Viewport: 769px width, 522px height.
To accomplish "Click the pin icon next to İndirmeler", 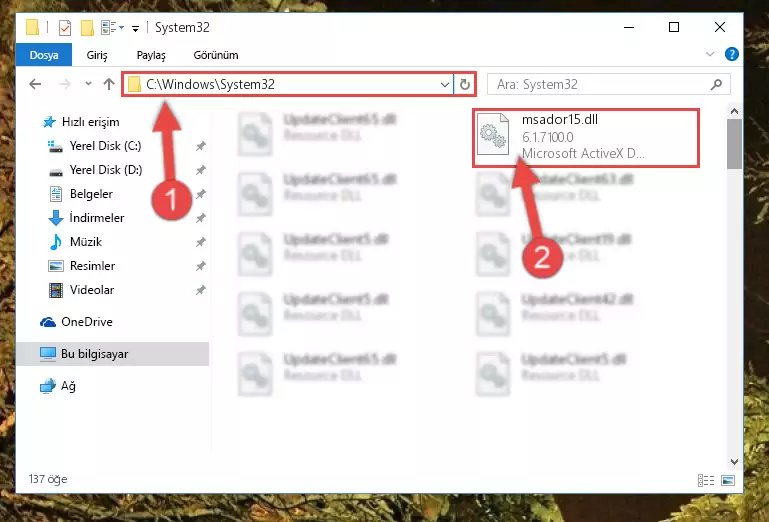I will 201,218.
